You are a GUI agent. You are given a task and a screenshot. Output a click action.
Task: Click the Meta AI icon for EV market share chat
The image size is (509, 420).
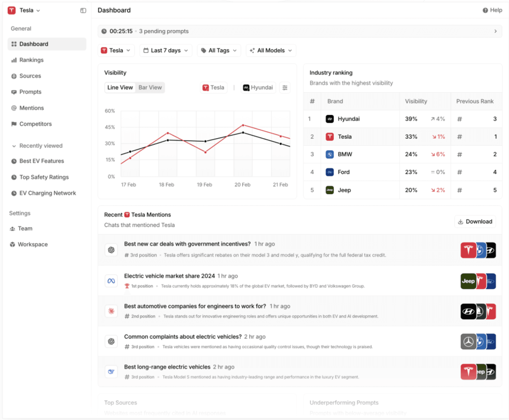pos(111,281)
